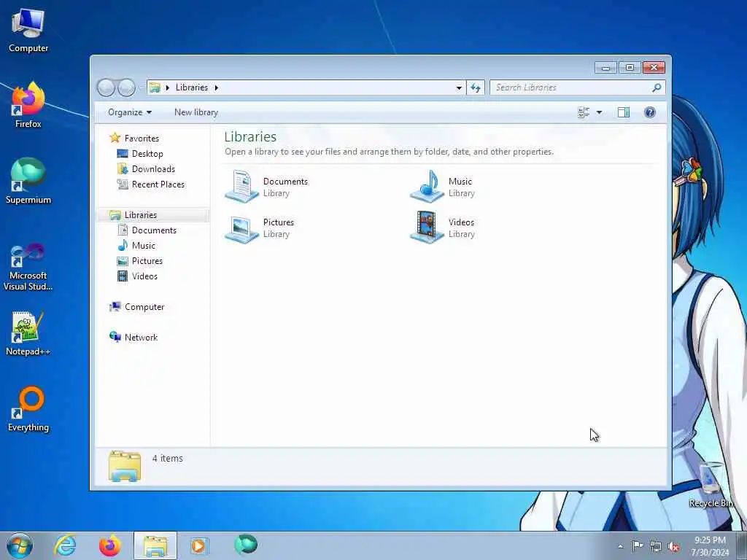This screenshot has width=747, height=560.
Task: Open the Computer desktop icon
Action: pyautogui.click(x=28, y=31)
